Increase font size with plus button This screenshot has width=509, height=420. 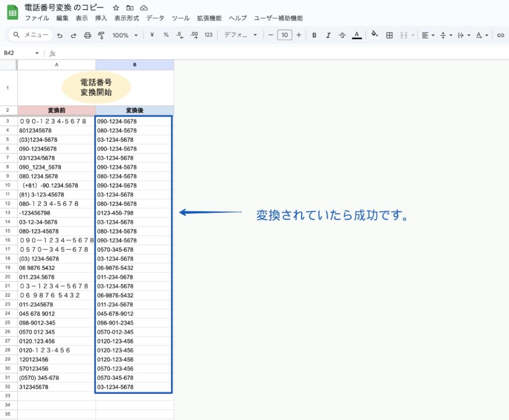click(x=299, y=35)
